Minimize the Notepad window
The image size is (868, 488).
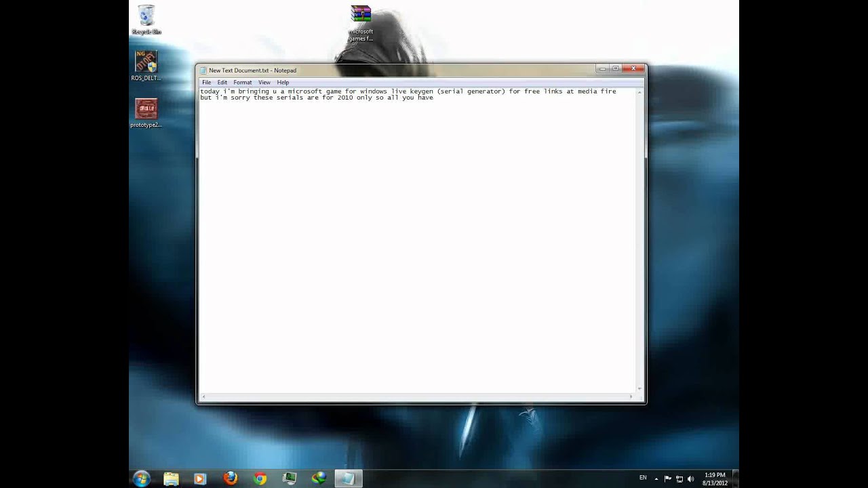click(x=602, y=68)
